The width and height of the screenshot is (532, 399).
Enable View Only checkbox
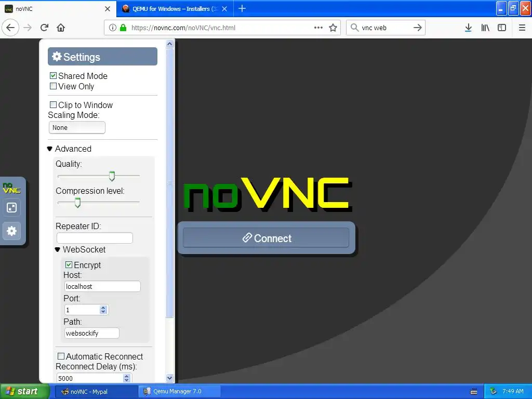pos(53,86)
